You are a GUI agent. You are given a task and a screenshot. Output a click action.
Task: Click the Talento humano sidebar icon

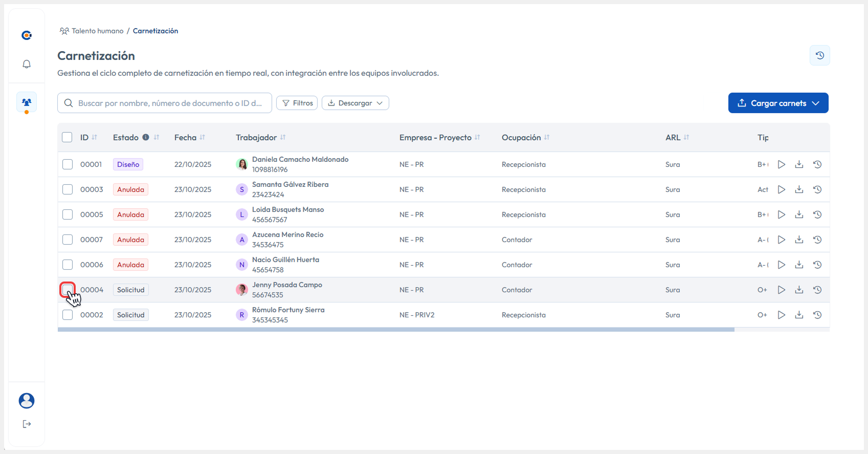(x=27, y=102)
